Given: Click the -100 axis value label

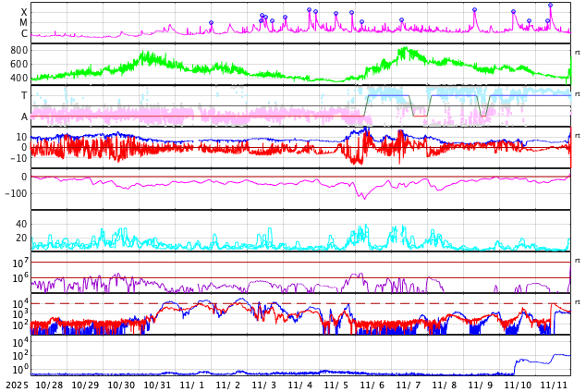Looking at the screenshot, I should pyautogui.click(x=15, y=193).
